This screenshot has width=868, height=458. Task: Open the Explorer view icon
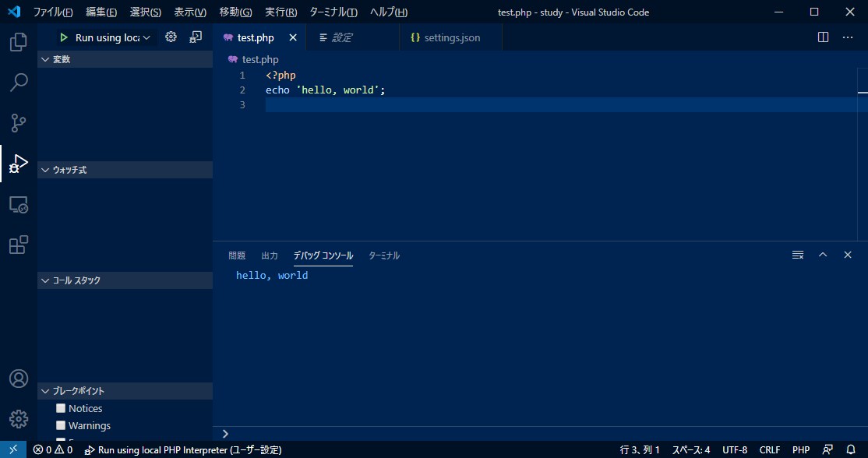pyautogui.click(x=18, y=42)
